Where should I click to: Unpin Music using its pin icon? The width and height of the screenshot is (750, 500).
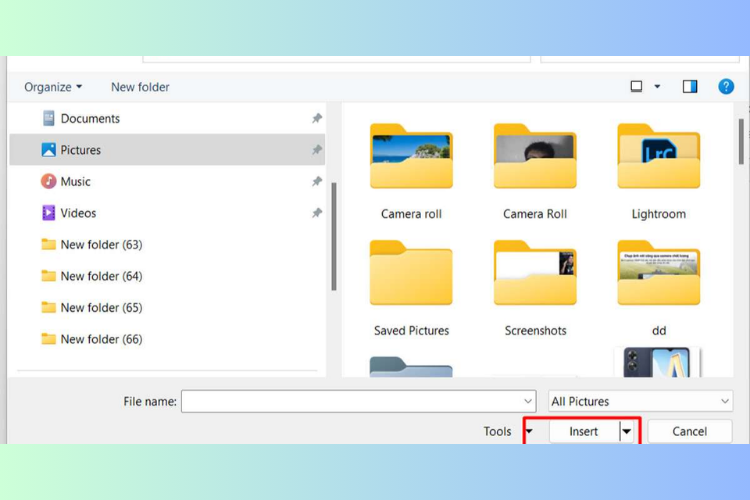tap(317, 181)
